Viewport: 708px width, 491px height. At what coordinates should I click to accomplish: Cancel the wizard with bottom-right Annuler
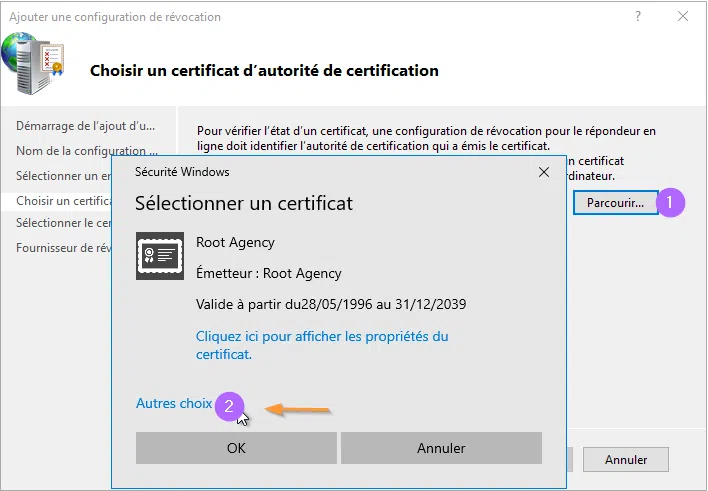click(x=627, y=460)
